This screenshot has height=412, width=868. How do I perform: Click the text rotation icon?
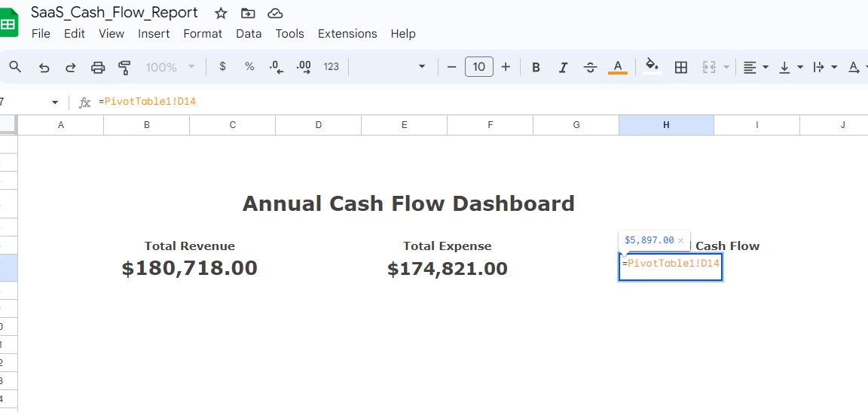(854, 68)
